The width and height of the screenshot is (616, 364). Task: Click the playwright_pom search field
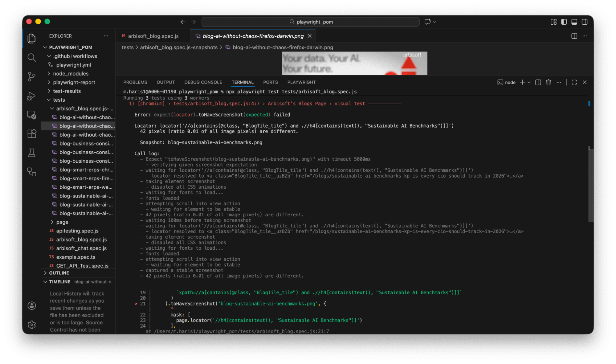click(x=310, y=22)
